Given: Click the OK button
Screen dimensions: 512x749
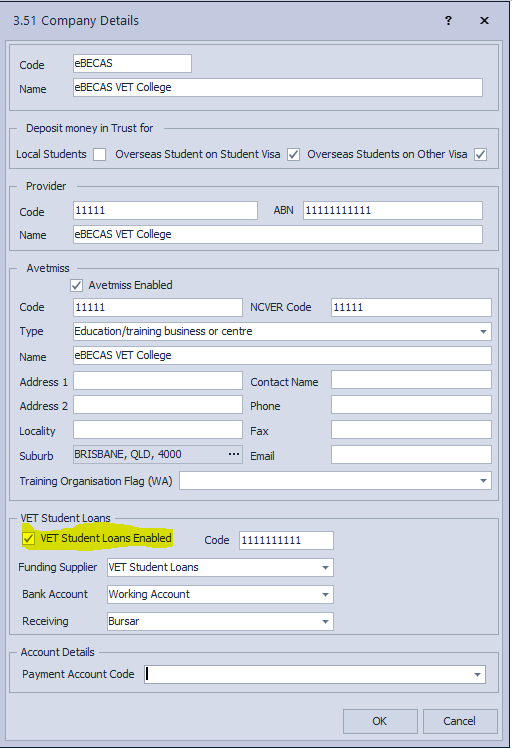Looking at the screenshot, I should pyautogui.click(x=380, y=721).
